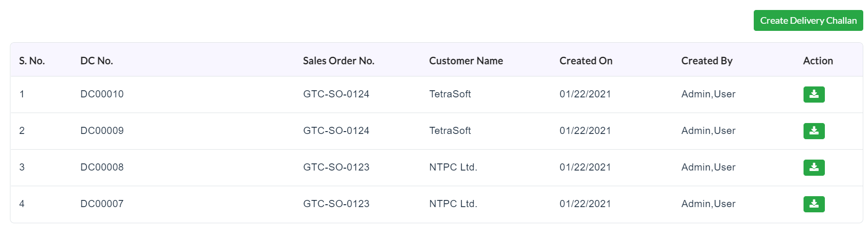This screenshot has height=228, width=868.
Task: Click the Created By column header
Action: coord(707,61)
